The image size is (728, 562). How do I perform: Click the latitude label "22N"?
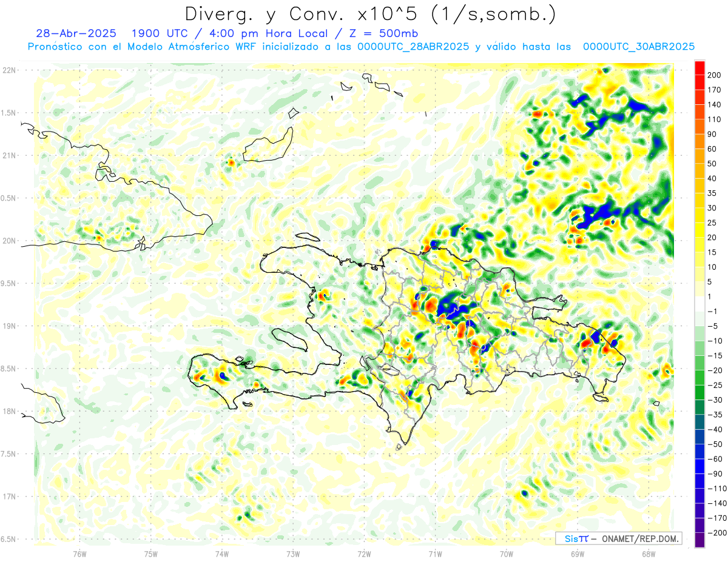coord(8,70)
